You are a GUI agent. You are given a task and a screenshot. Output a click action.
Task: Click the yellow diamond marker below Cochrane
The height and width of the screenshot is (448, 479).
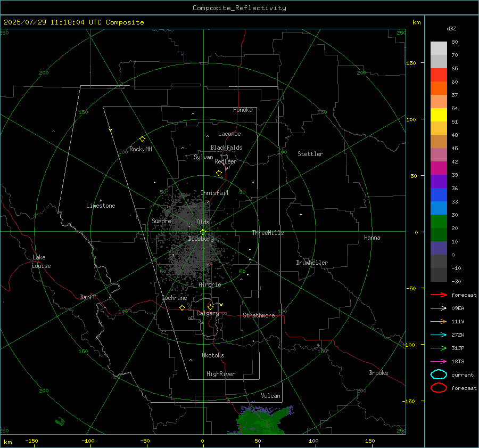coord(182,308)
